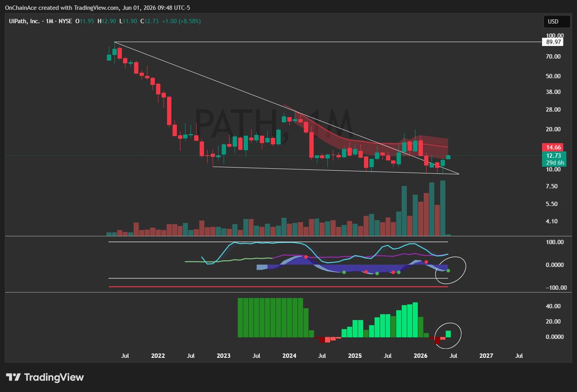This screenshot has width=577, height=392.
Task: Click the 28.00 price axis value
Action: point(554,110)
